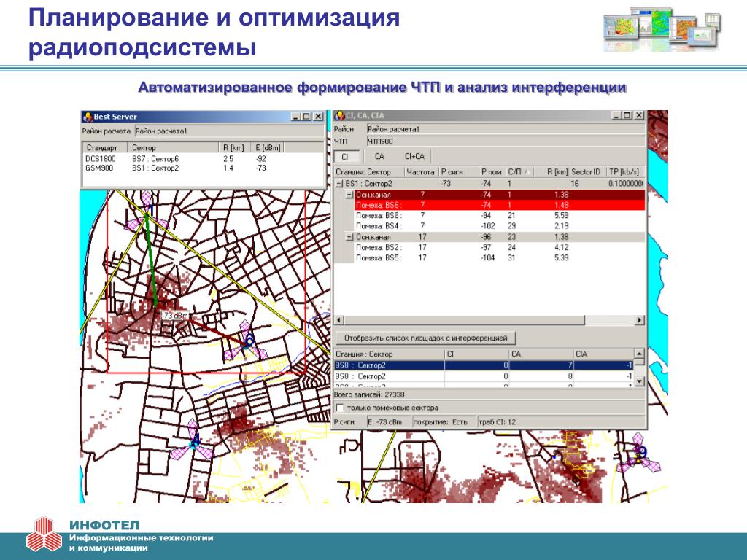
Task: Click the CI, CA, CIA window icon
Action: click(339, 116)
